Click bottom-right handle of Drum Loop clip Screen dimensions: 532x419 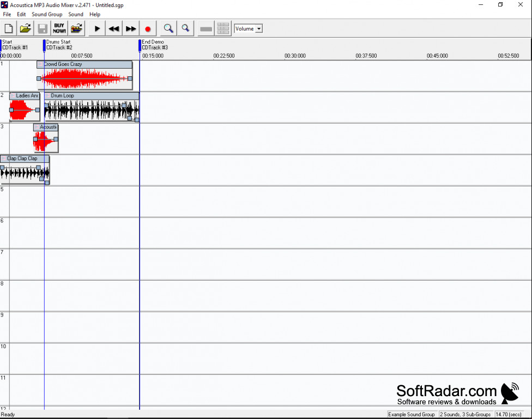pyautogui.click(x=137, y=120)
